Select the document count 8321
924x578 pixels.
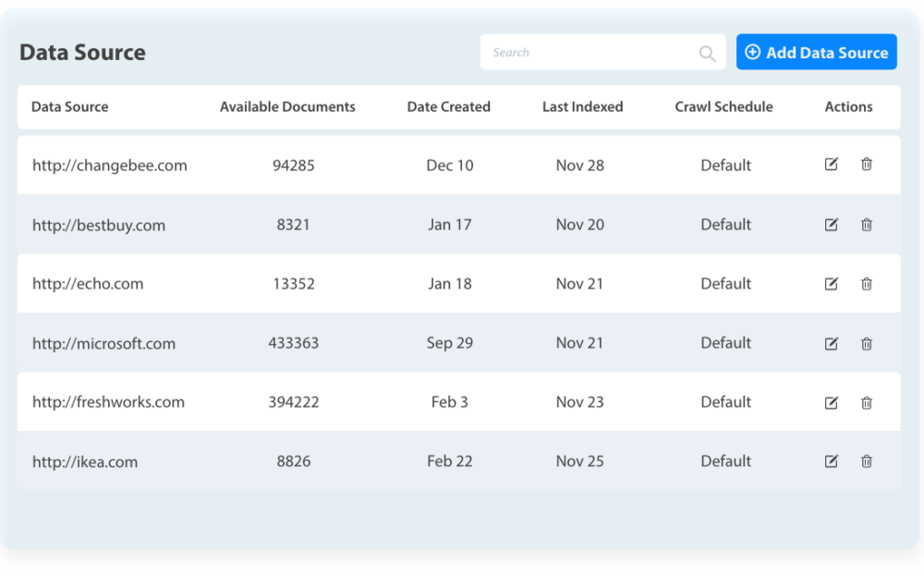(294, 224)
